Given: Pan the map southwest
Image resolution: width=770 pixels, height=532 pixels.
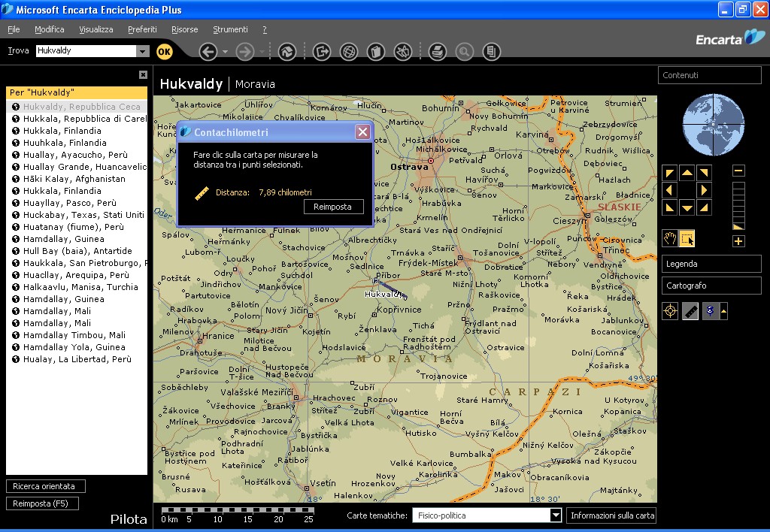Looking at the screenshot, I should 670,207.
